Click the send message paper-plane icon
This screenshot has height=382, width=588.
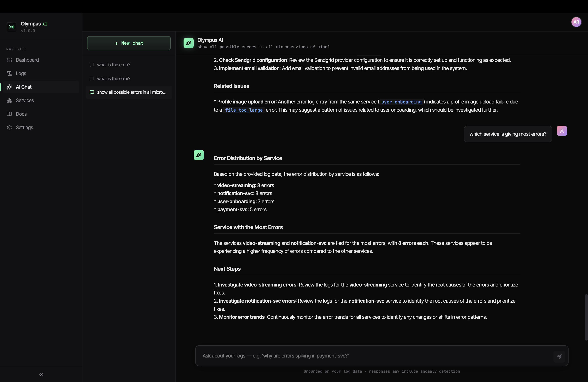click(x=559, y=356)
